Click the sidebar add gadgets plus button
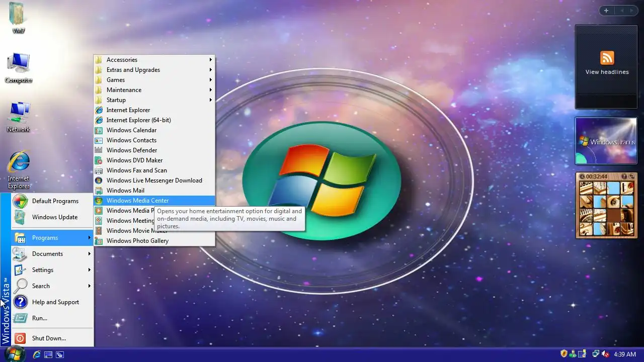 click(x=606, y=11)
